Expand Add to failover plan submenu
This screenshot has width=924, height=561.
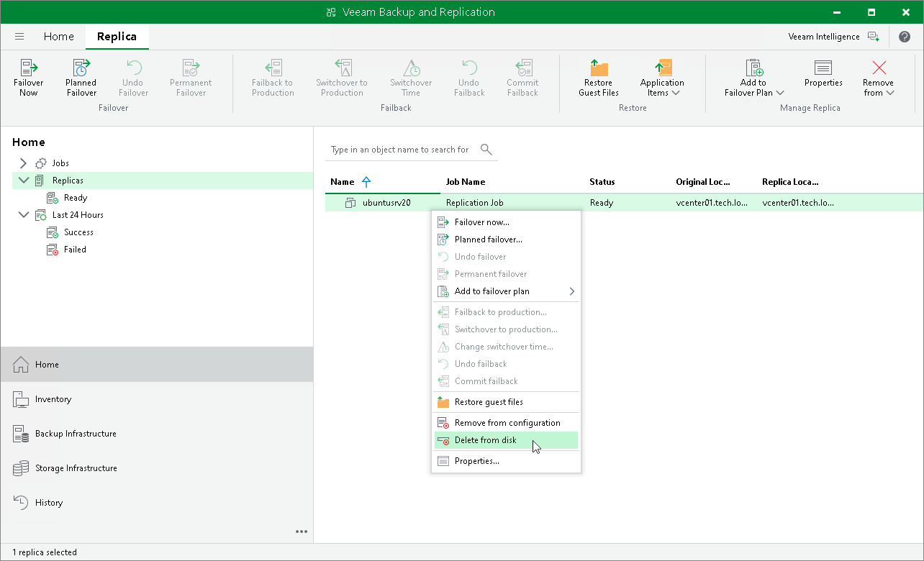point(506,291)
